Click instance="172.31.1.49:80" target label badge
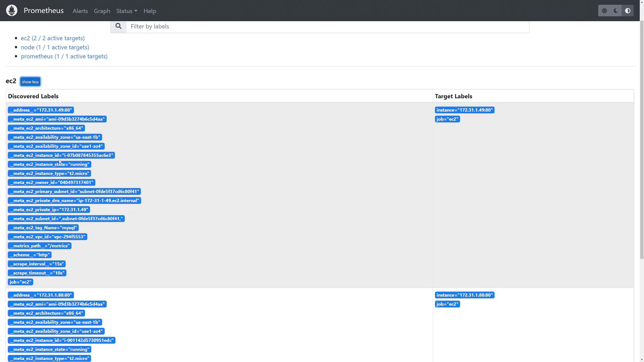This screenshot has width=644, height=362. [464, 110]
